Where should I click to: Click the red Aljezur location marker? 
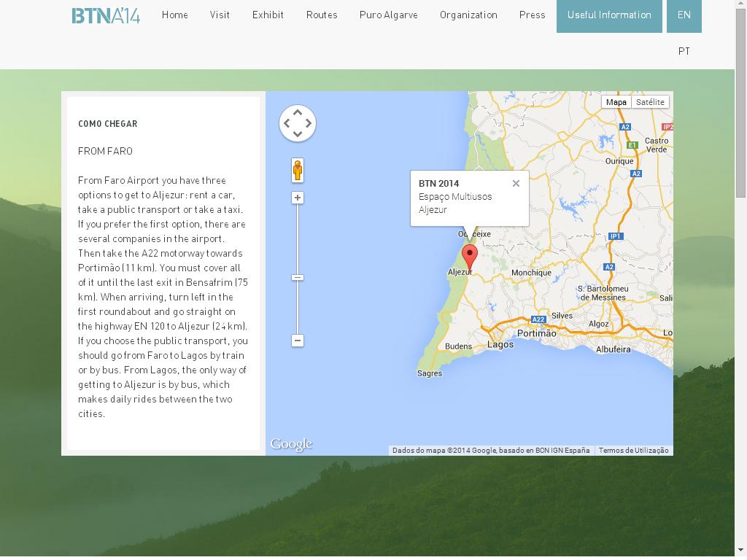pos(470,257)
